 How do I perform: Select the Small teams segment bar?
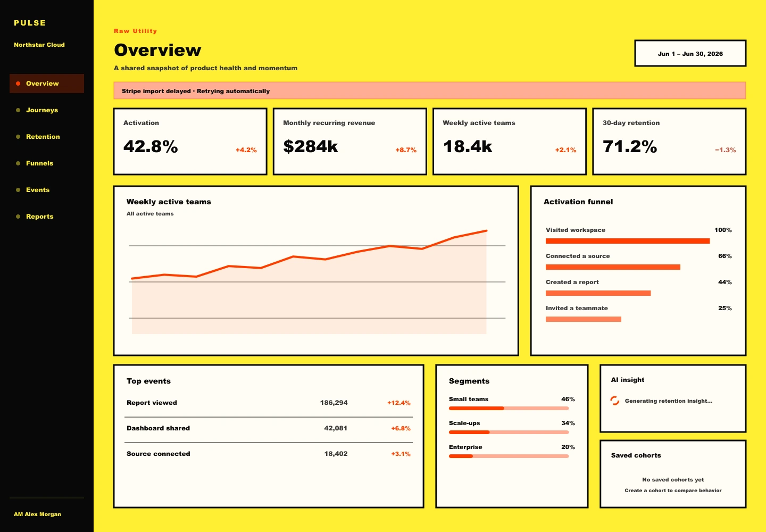pyautogui.click(x=509, y=409)
